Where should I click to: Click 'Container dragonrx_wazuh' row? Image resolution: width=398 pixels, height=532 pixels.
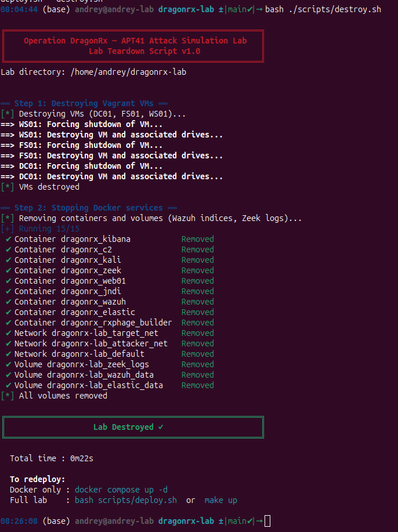110,302
